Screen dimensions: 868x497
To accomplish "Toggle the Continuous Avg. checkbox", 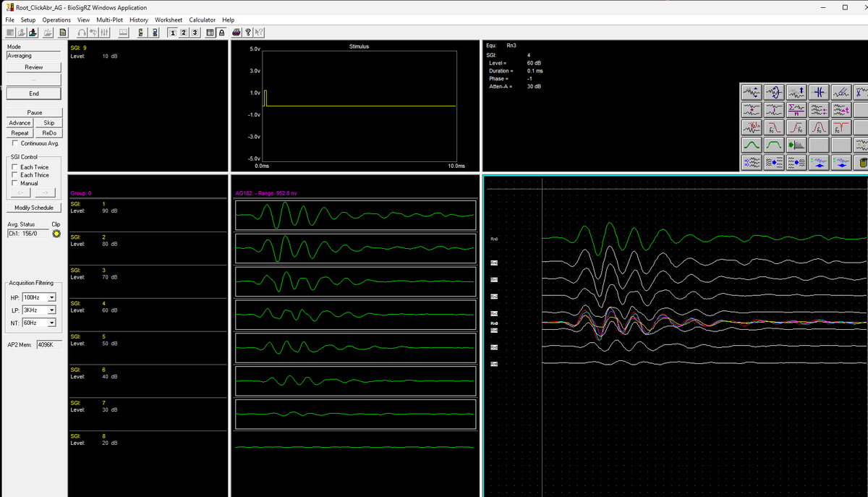I will coord(16,143).
